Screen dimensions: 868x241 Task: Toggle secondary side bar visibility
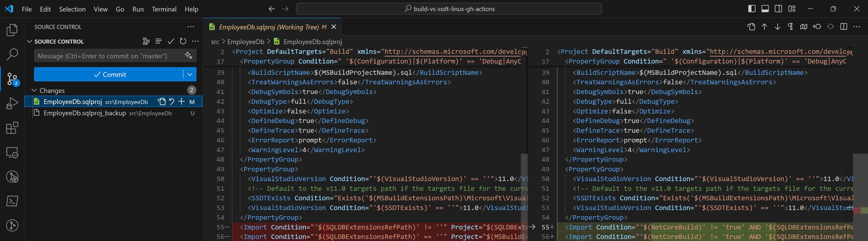click(x=778, y=9)
